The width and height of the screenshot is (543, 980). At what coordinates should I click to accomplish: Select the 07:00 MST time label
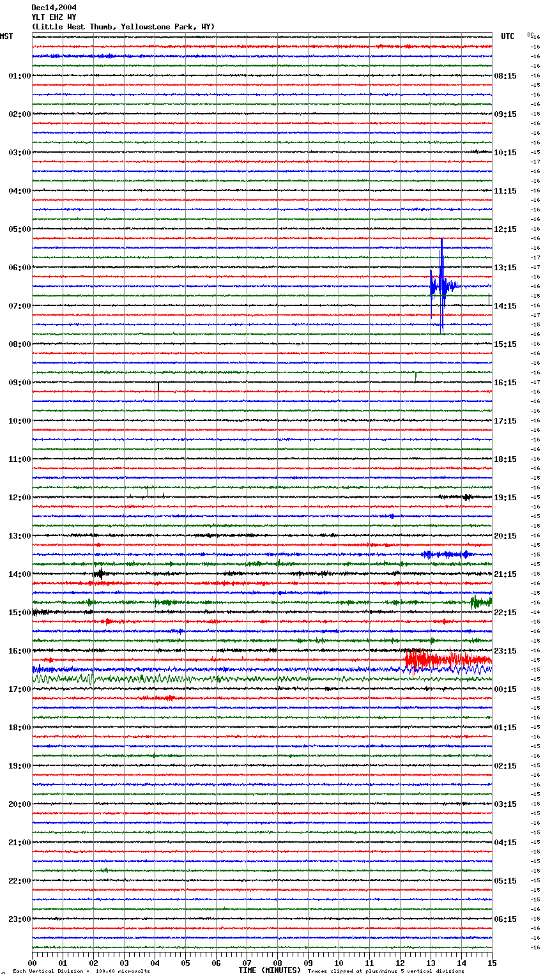[20, 306]
